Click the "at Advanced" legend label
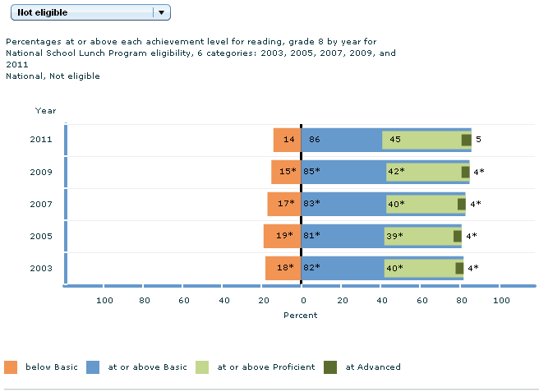This screenshot has height=392, width=539. pos(373,367)
